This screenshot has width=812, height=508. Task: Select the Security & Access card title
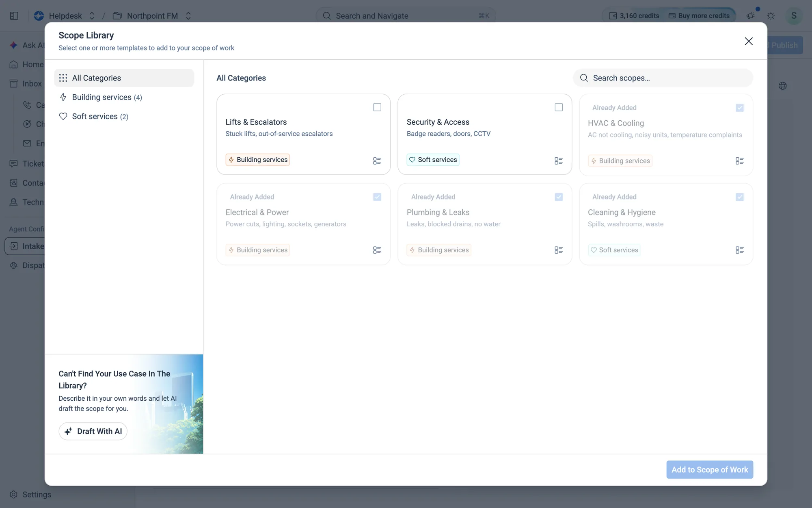[x=438, y=122]
